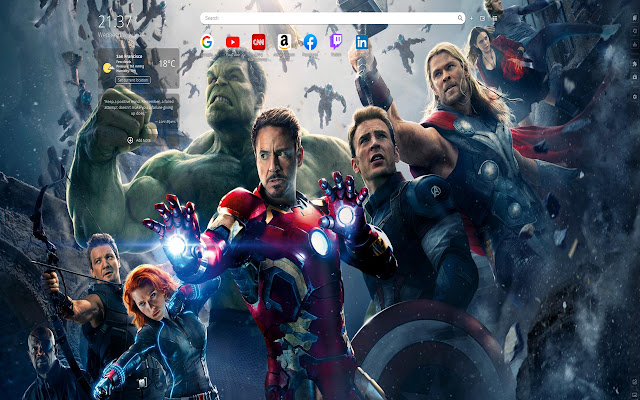This screenshot has width=640, height=400.
Task: Open the YouTube shortcut icon
Action: pos(233,42)
